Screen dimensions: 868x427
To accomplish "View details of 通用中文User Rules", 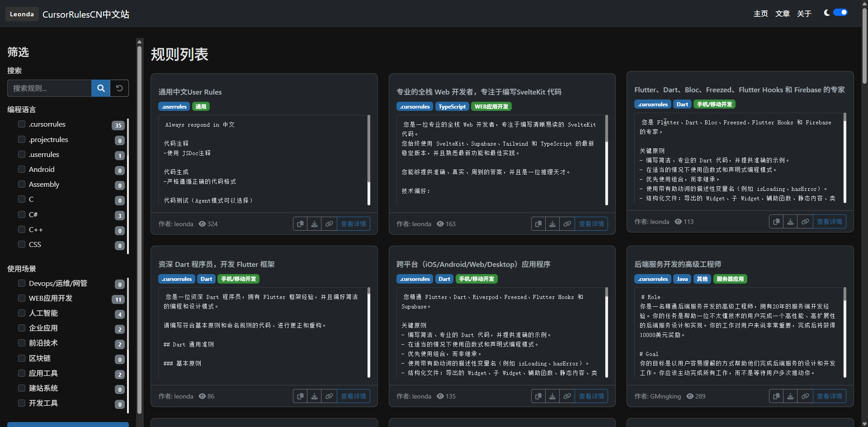I will [x=354, y=224].
